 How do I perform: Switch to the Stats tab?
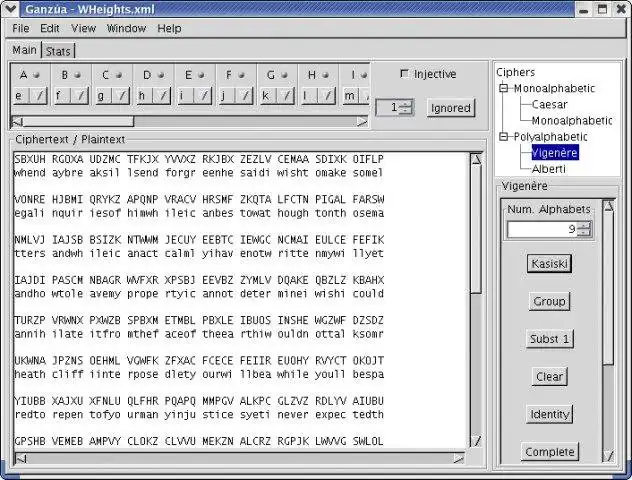[58, 51]
